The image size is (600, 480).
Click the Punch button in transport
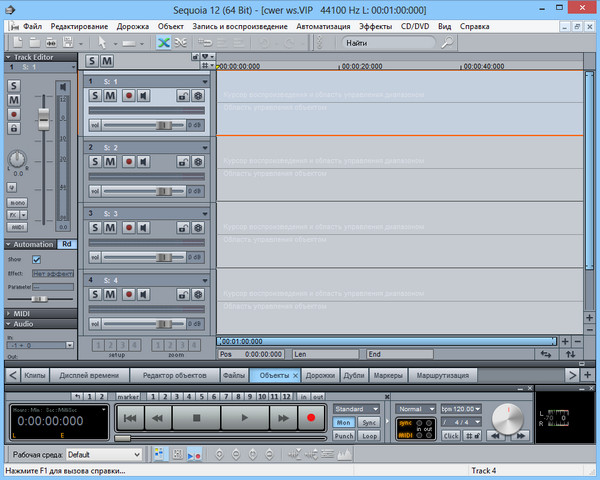343,436
